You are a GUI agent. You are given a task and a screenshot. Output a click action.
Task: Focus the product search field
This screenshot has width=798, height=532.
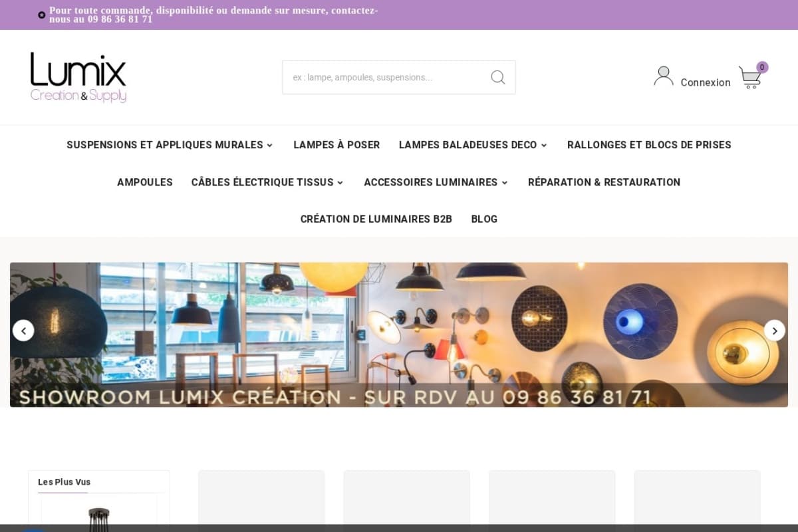pyautogui.click(x=399, y=77)
